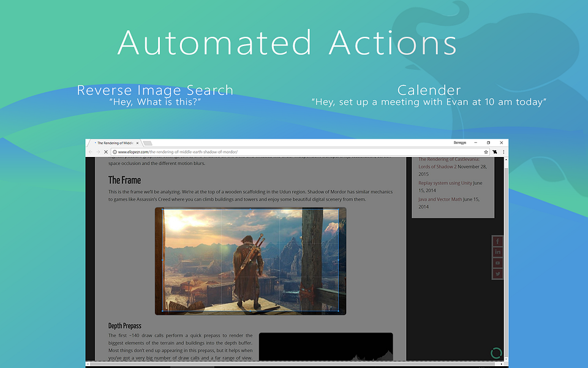Open a new browser tab

tap(148, 143)
